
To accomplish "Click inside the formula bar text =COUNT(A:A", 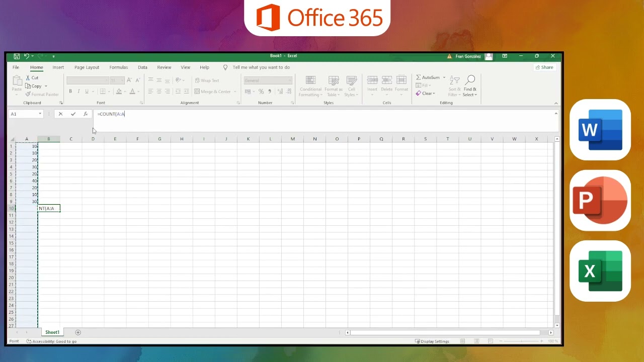I will (111, 114).
